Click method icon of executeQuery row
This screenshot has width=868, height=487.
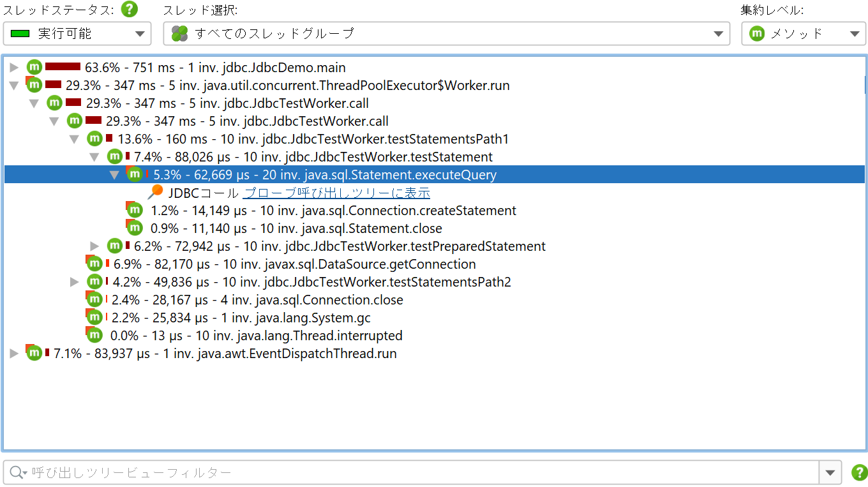(134, 174)
